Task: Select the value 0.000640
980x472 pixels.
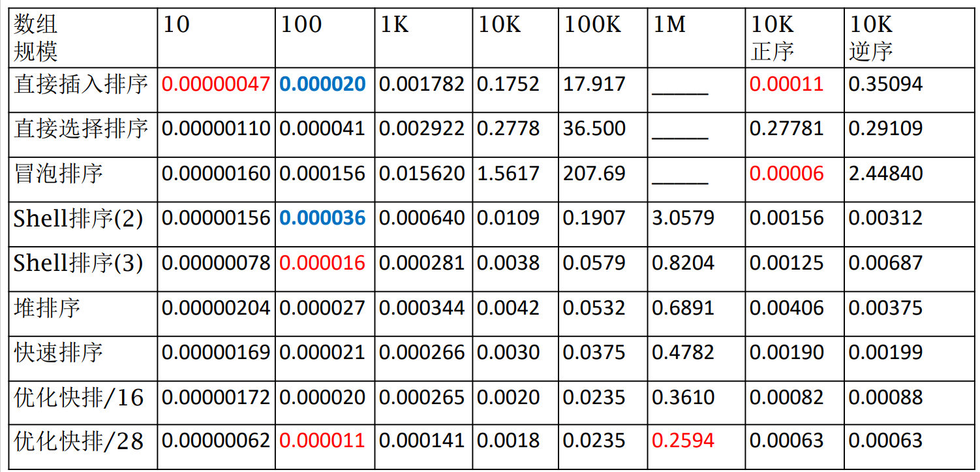Action: pyautogui.click(x=422, y=218)
